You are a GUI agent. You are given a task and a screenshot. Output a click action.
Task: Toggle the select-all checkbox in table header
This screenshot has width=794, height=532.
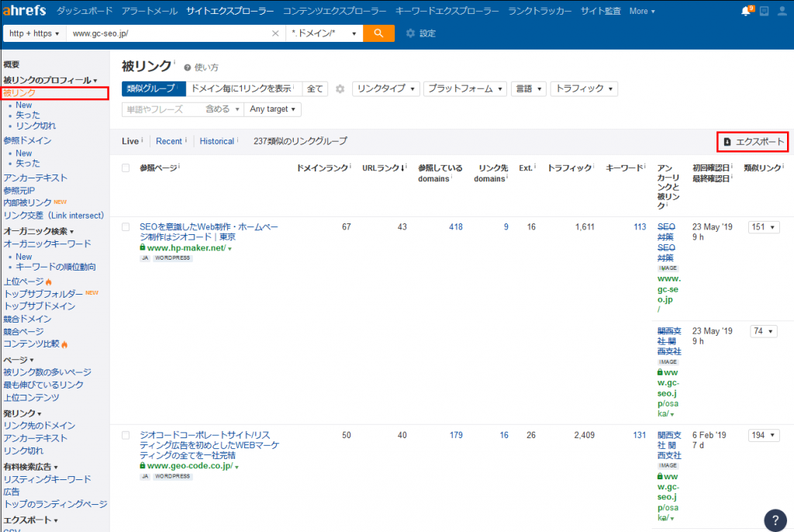click(x=126, y=168)
